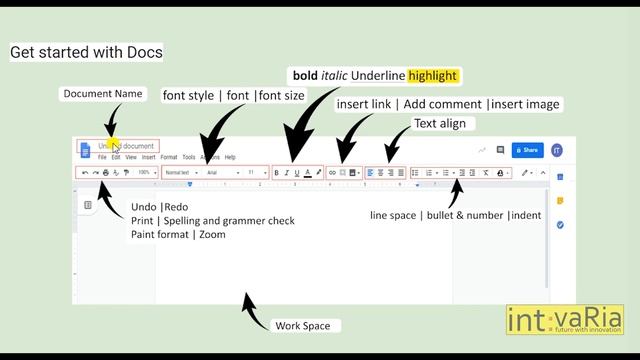Click the input tools icon
Screen dimensions: 640x360
tap(500, 173)
